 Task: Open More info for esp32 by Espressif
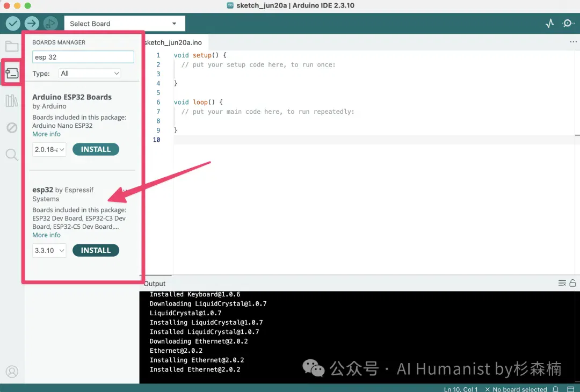(x=46, y=235)
